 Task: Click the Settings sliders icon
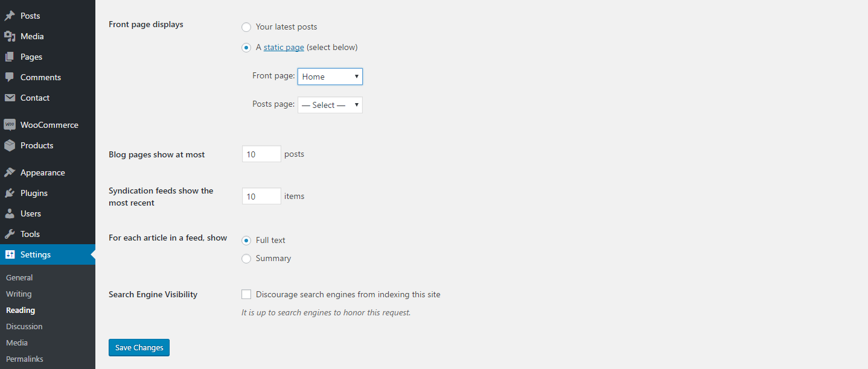[10, 254]
